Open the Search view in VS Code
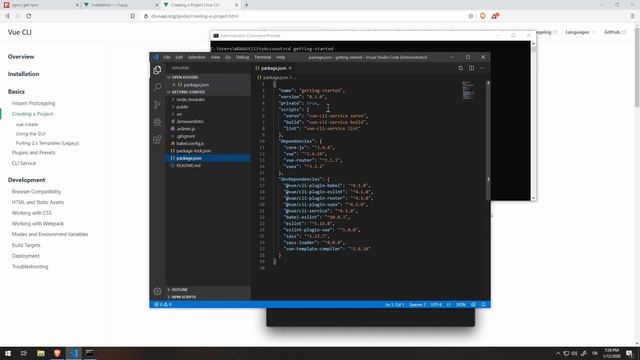640x360 pixels. pyautogui.click(x=158, y=87)
